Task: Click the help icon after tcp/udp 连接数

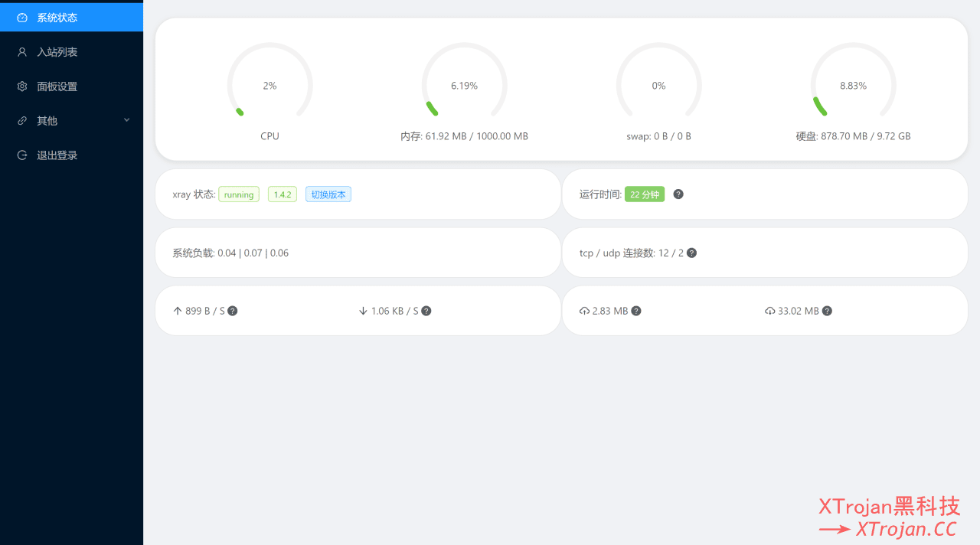Action: tap(691, 253)
